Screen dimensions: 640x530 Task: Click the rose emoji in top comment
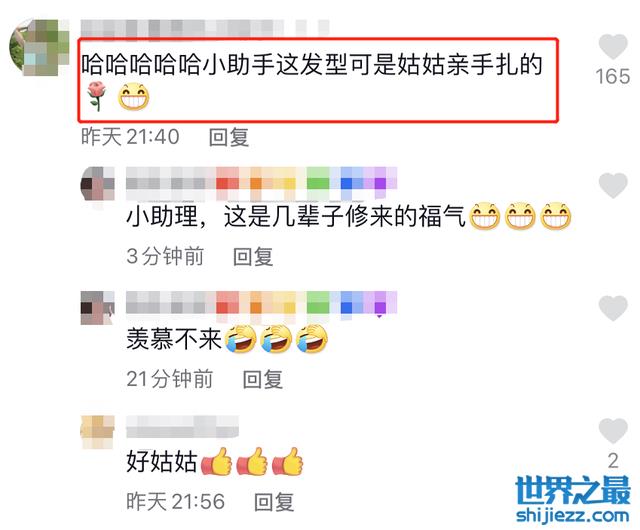click(x=97, y=96)
